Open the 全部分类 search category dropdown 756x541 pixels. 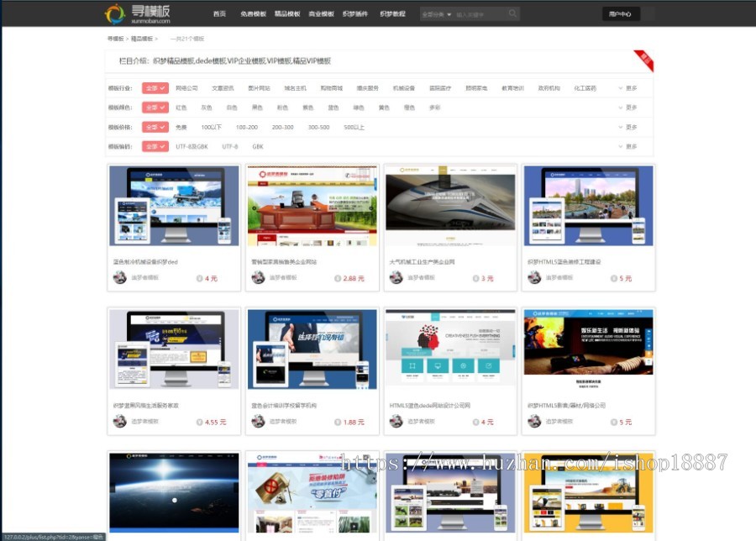[436, 14]
